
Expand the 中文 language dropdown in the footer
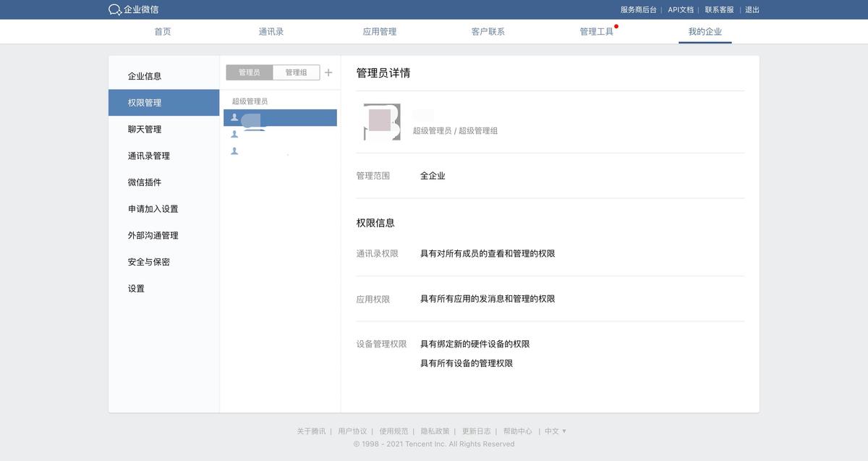(x=556, y=431)
